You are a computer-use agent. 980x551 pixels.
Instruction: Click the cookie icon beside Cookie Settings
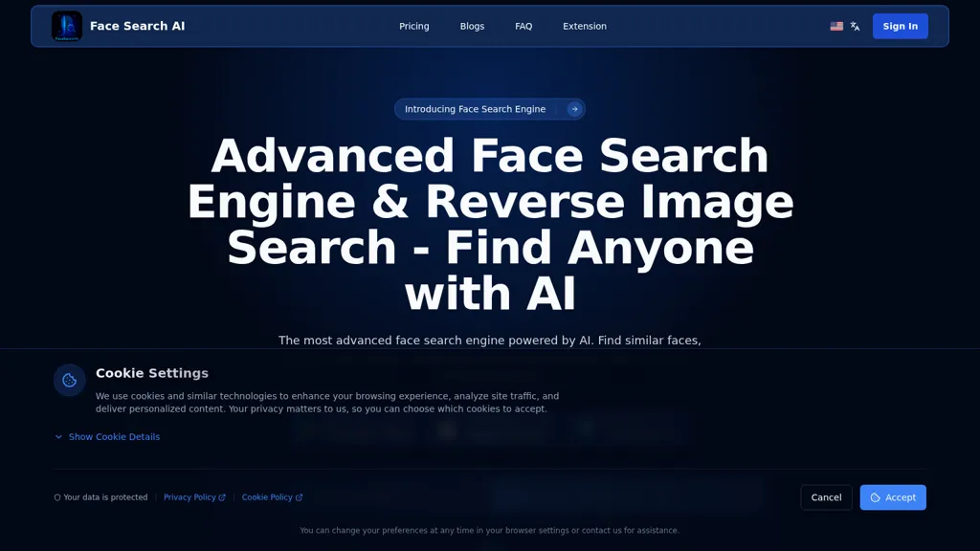pos(69,380)
